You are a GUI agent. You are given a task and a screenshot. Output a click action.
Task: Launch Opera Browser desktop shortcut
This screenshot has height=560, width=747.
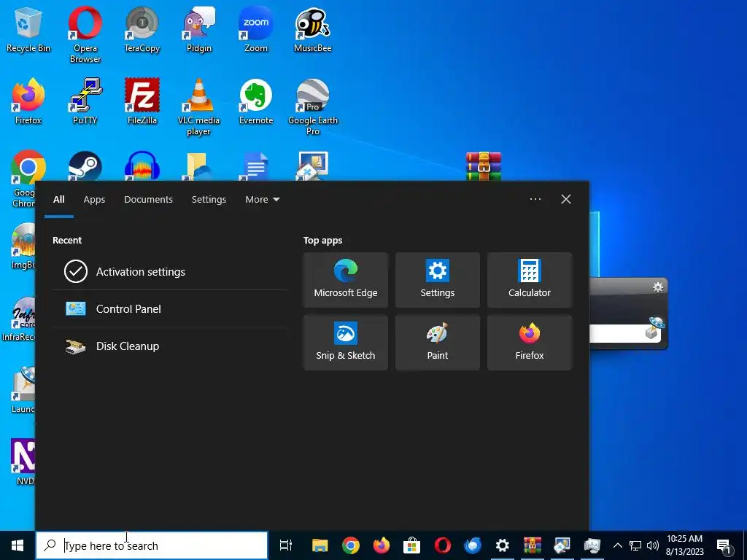tap(85, 34)
